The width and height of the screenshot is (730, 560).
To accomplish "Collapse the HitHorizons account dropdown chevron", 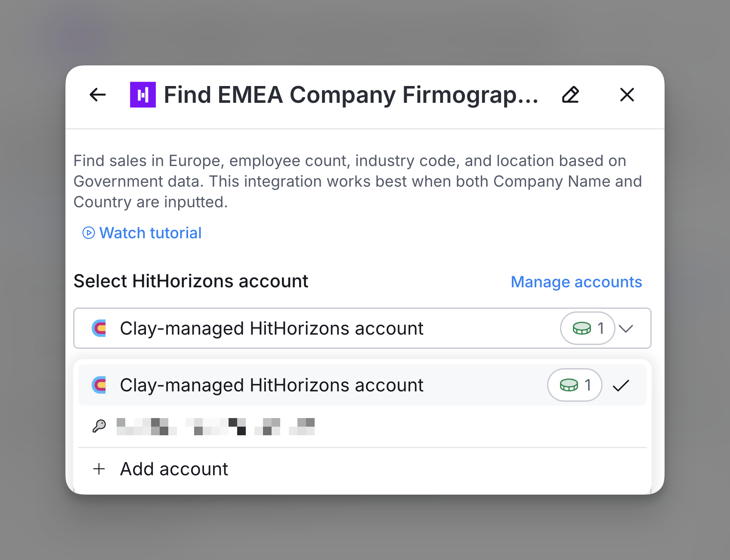I will pos(626,329).
